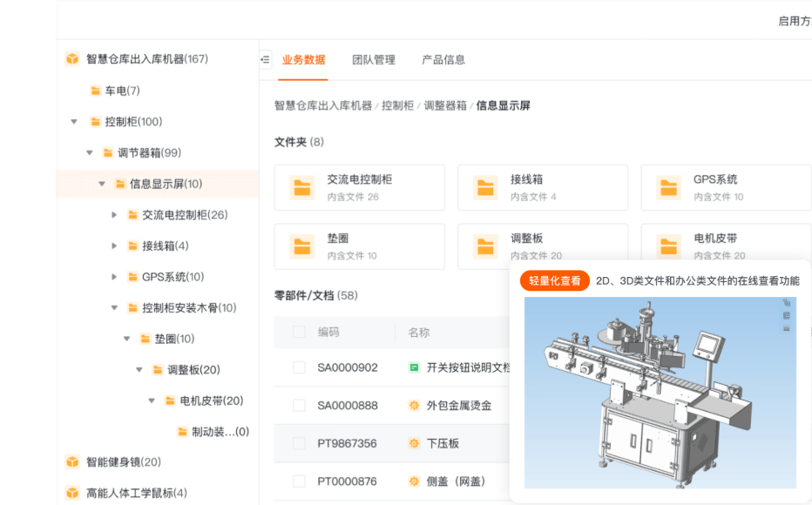
Task: Click code PT9867356 in the table
Action: click(x=347, y=443)
